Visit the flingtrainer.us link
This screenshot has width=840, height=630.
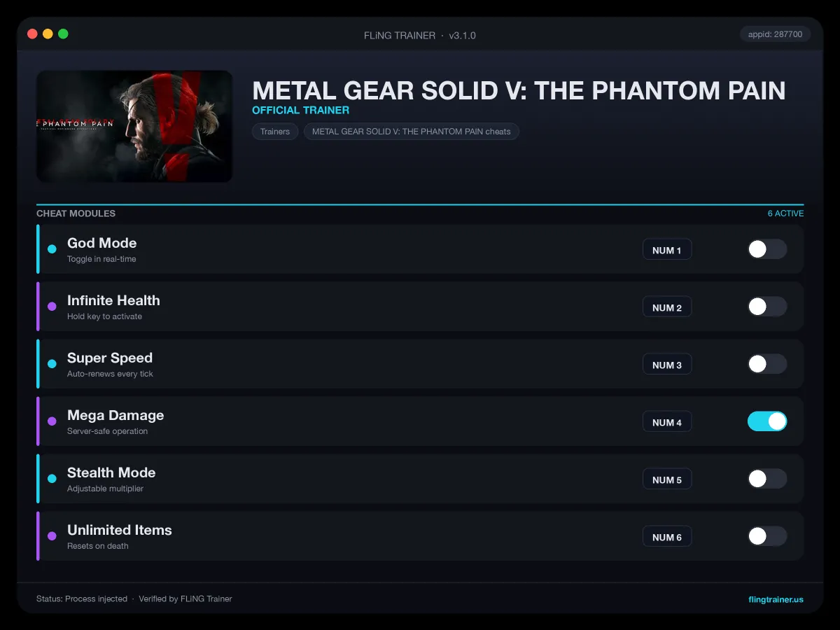(776, 599)
